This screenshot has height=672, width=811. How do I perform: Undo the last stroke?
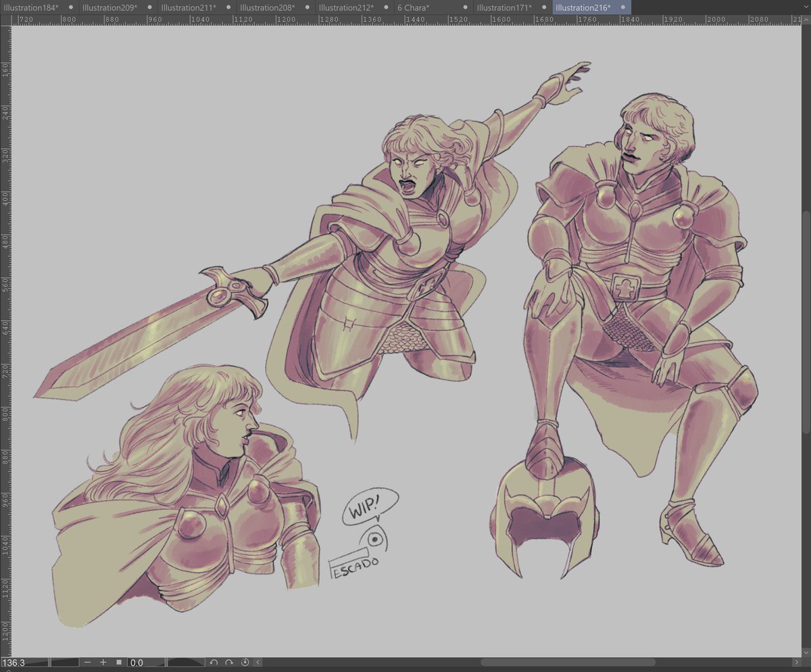tap(213, 663)
